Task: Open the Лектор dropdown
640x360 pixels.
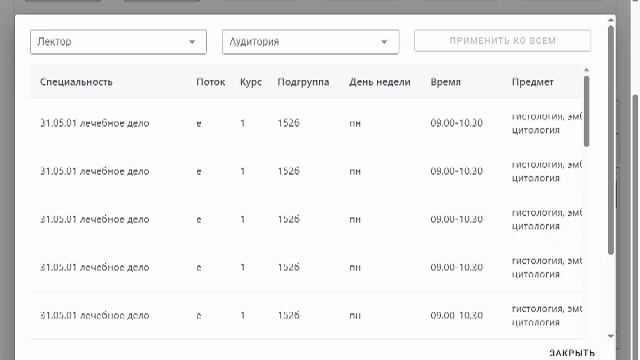Action: 118,42
